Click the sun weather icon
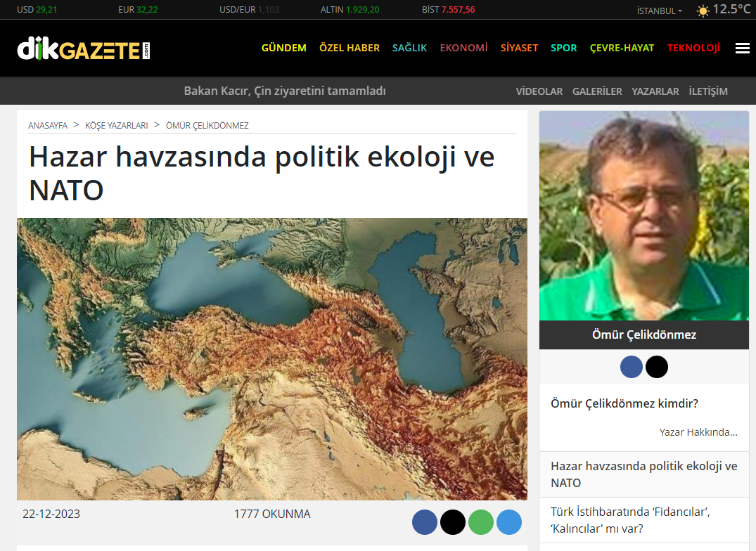The image size is (756, 551). [703, 11]
